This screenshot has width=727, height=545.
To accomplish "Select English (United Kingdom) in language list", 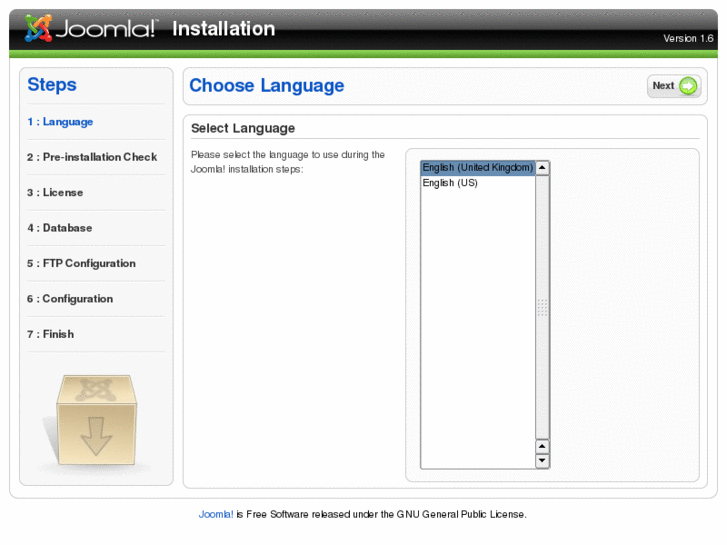I will pyautogui.click(x=478, y=167).
